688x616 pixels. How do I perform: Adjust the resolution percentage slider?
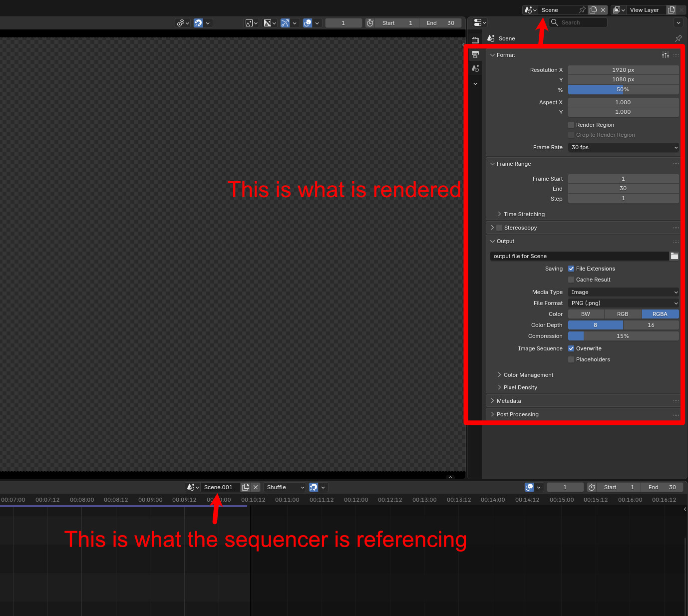[x=624, y=90]
